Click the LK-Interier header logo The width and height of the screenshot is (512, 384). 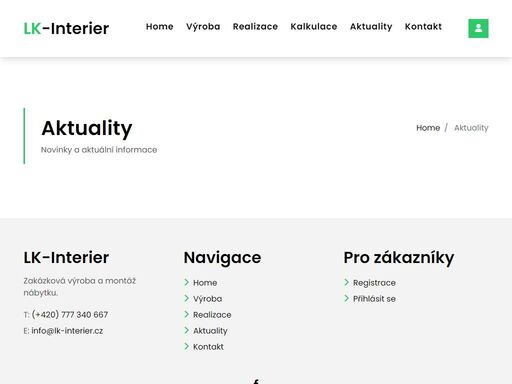click(66, 28)
